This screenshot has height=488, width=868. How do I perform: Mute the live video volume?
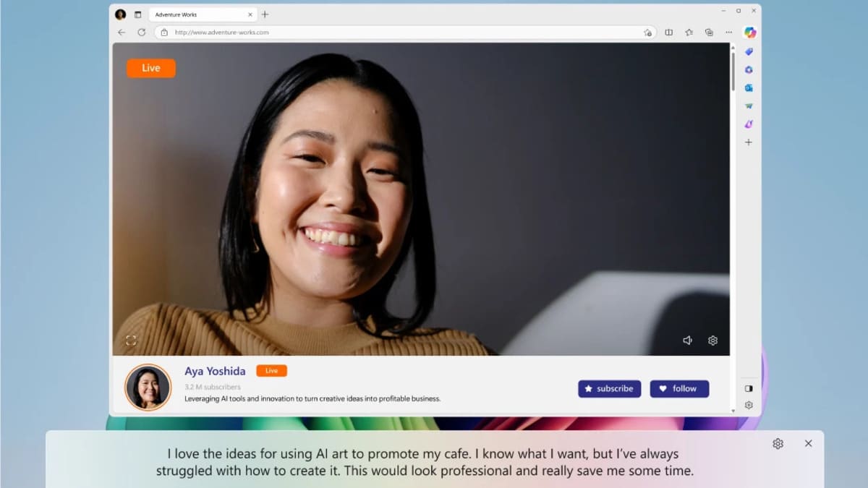click(x=687, y=341)
